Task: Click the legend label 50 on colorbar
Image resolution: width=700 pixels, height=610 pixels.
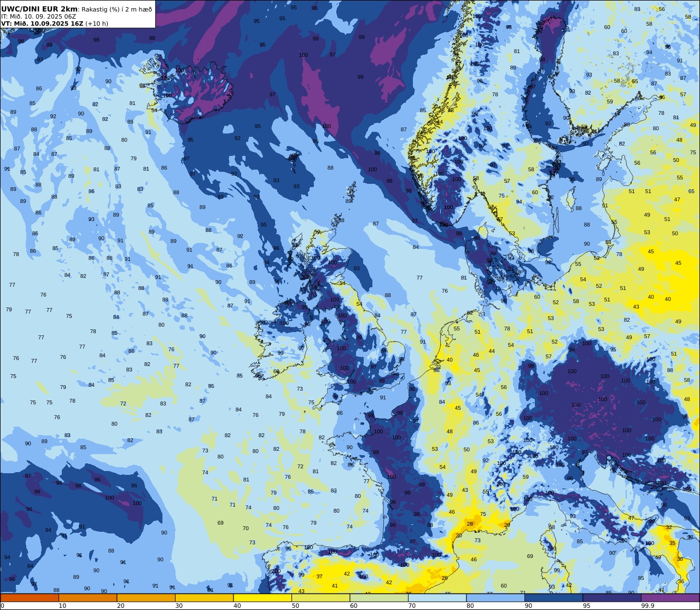Action: 295,606
